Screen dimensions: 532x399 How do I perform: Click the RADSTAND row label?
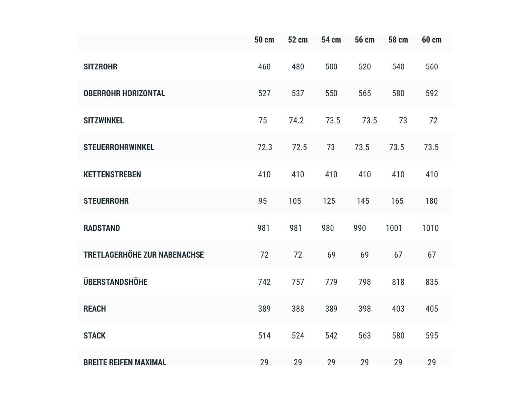pos(101,228)
